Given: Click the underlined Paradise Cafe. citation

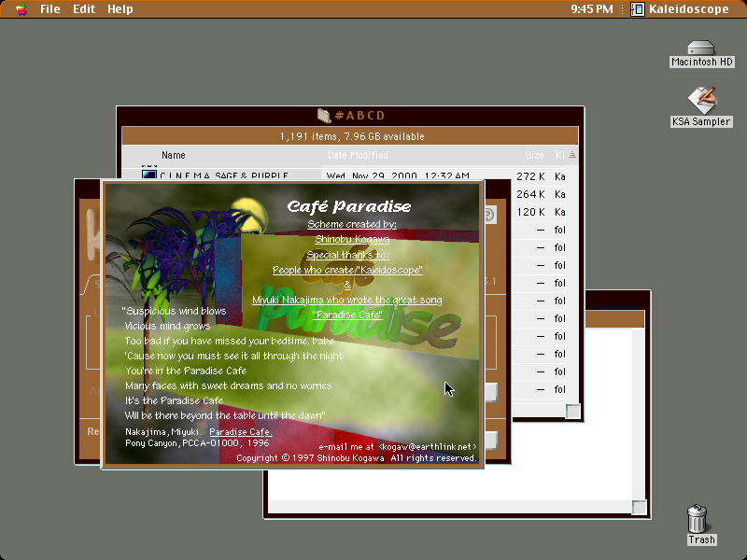Looking at the screenshot, I should point(241,432).
